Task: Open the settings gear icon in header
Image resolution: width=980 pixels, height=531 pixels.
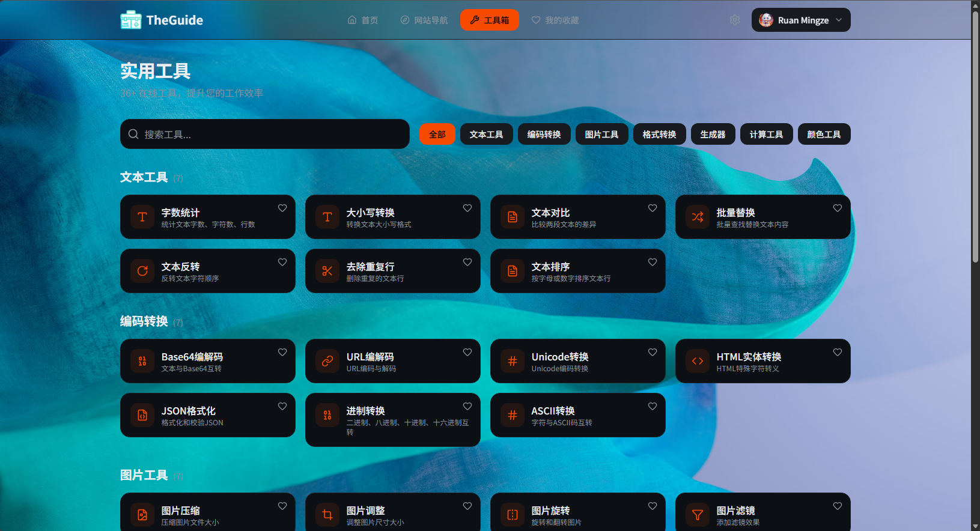Action: [735, 20]
